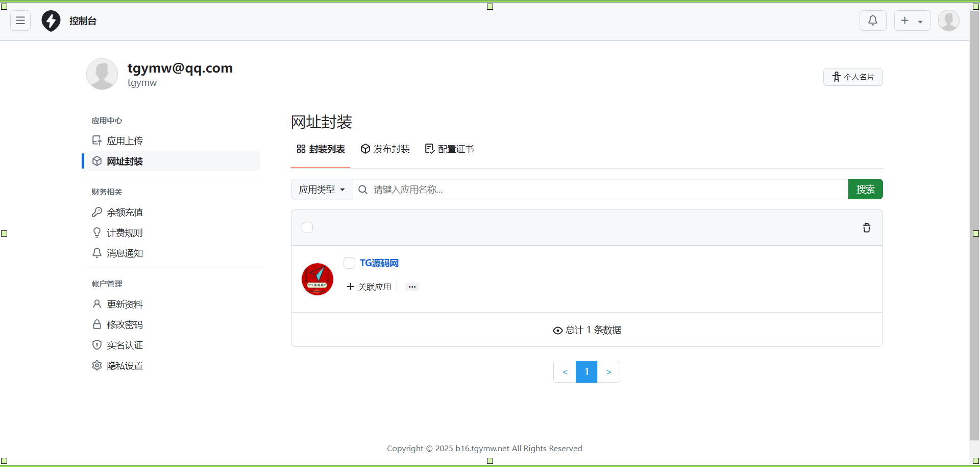Open the user avatar in top-right corner

pyautogui.click(x=948, y=20)
